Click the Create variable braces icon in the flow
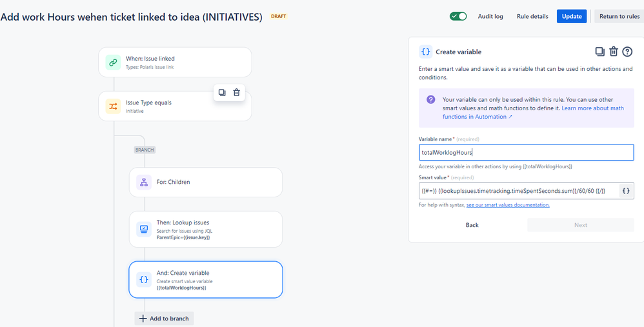This screenshot has width=644, height=327. tap(144, 279)
